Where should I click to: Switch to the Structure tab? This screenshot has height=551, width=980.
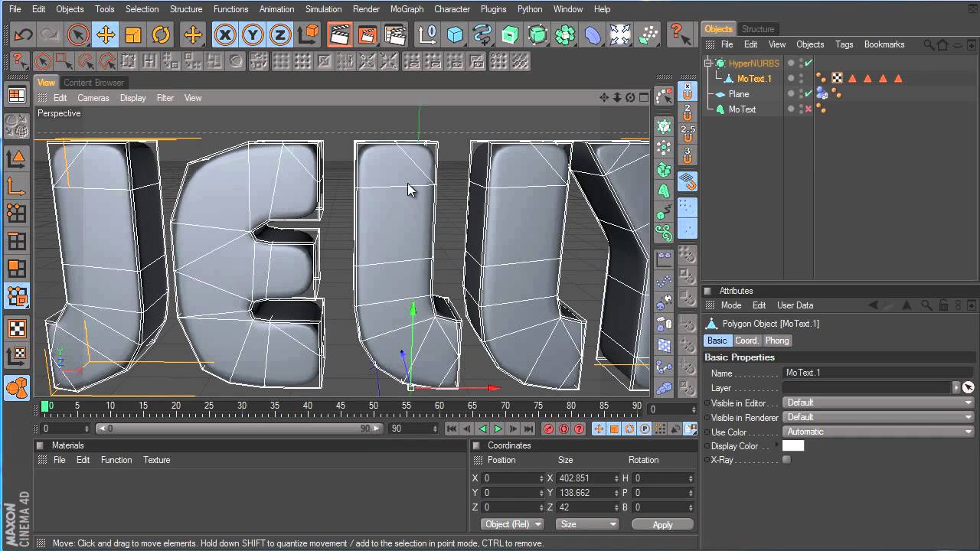[758, 29]
